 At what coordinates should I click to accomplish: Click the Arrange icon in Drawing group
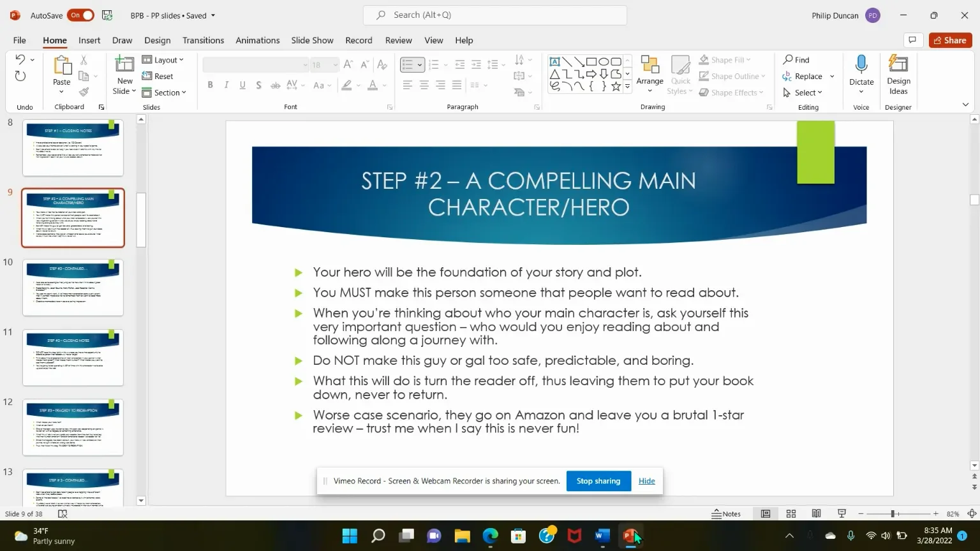650,65
